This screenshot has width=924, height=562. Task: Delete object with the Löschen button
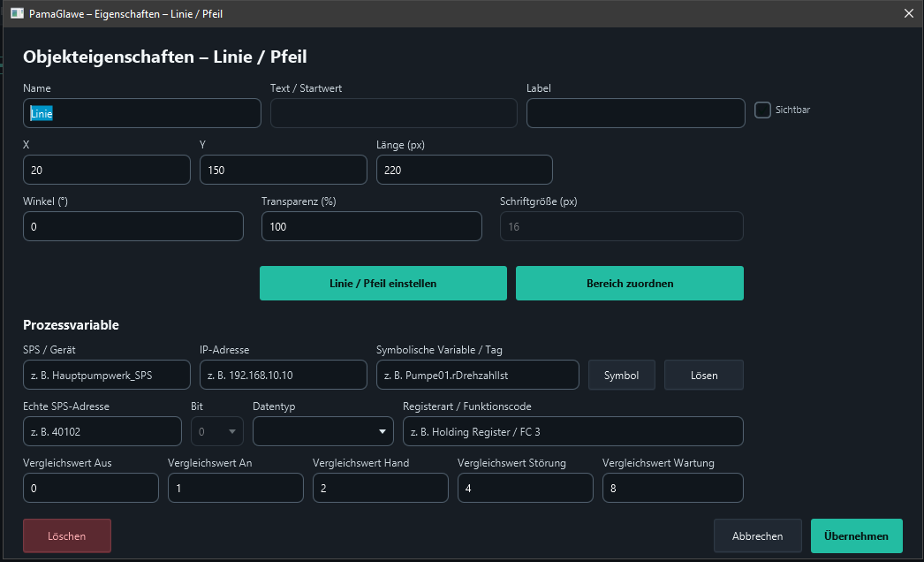pyautogui.click(x=67, y=536)
